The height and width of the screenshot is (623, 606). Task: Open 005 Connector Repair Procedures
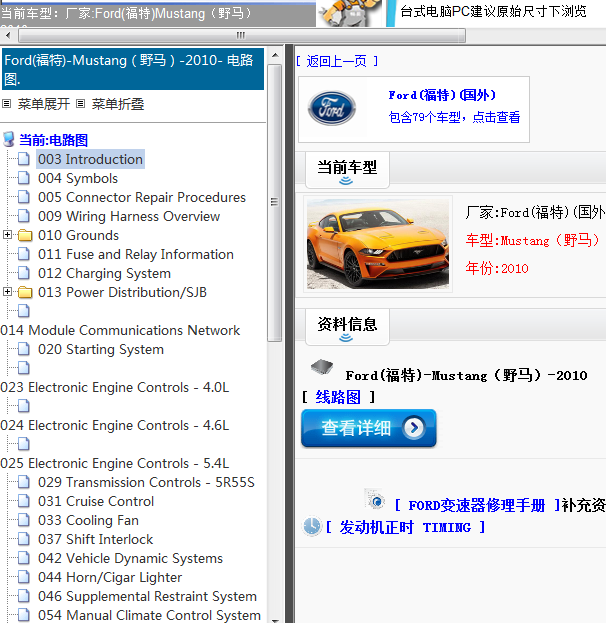pos(142,197)
